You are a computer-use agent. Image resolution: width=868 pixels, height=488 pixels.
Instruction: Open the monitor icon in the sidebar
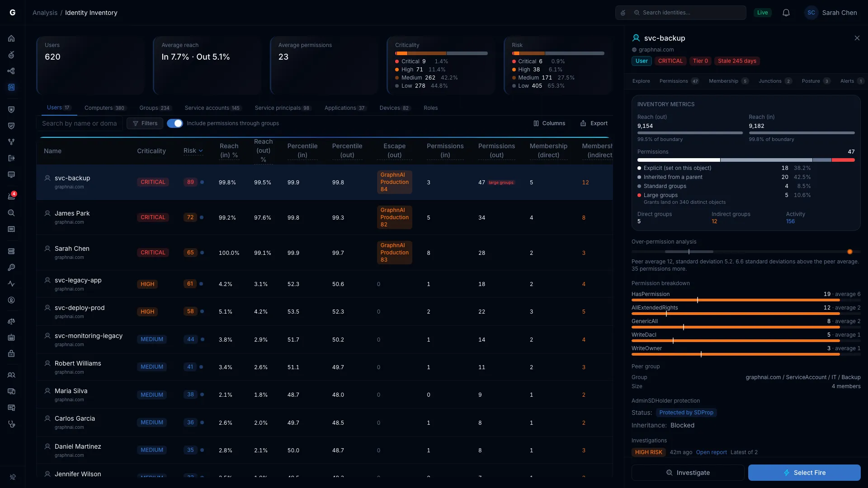coord(11,174)
